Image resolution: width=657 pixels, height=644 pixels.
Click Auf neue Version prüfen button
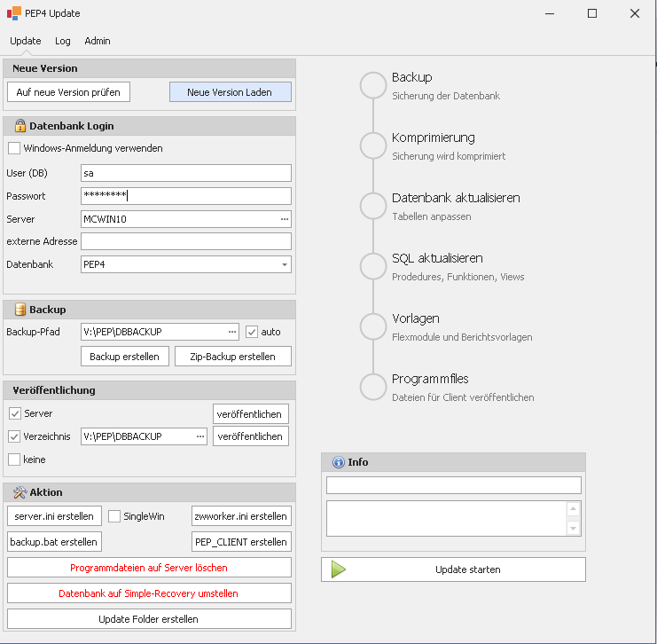(68, 92)
